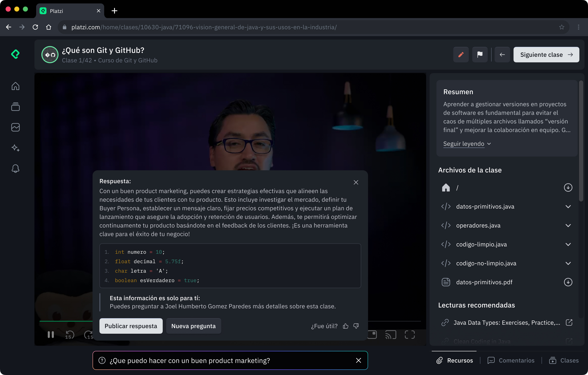Go to home icon in left sidebar

[15, 86]
